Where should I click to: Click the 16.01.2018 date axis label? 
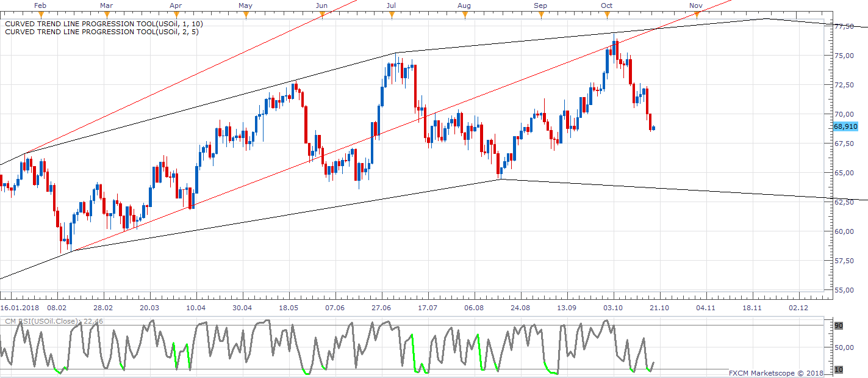[19, 308]
